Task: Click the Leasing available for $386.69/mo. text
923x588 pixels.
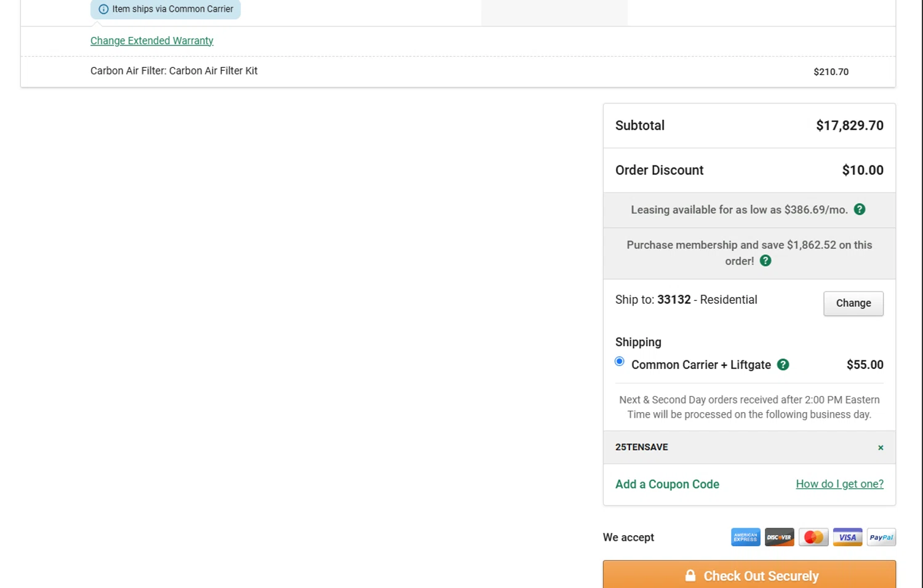Action: pos(739,210)
